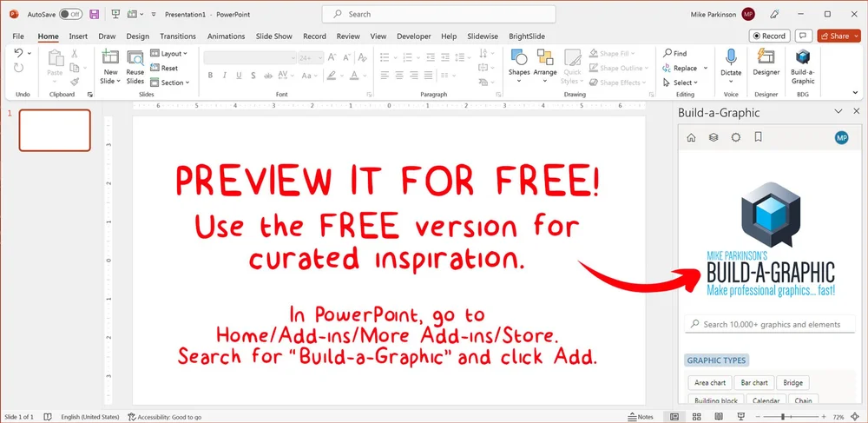Switch to the Animations tab
Viewport: 868px width, 423px height.
pyautogui.click(x=226, y=36)
